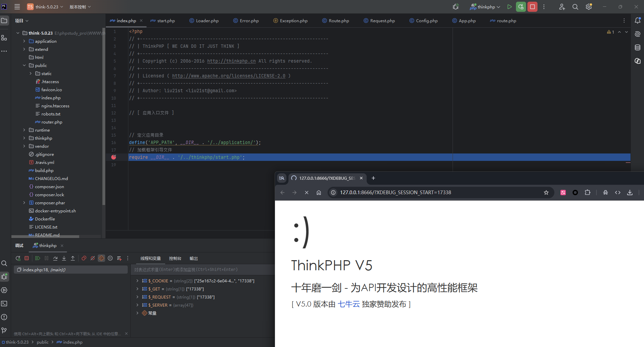644x347 pixels.
Task: Toggle the breakpoint on line 18
Action: 114,157
